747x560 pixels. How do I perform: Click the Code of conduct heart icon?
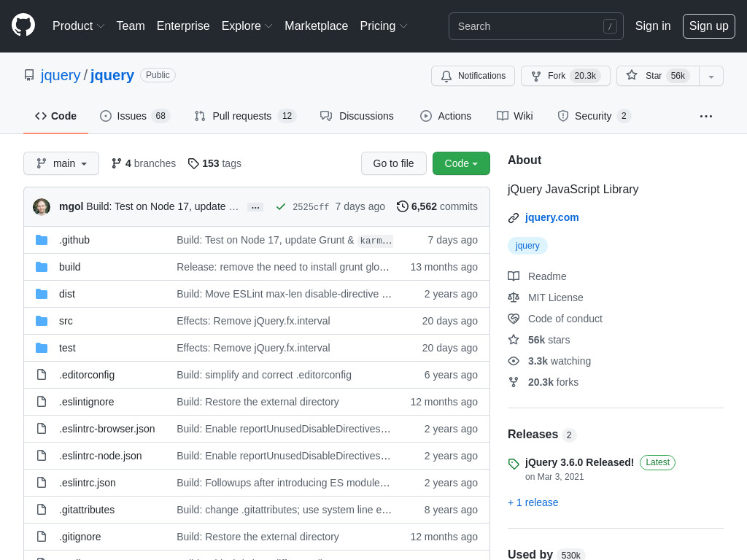point(514,319)
